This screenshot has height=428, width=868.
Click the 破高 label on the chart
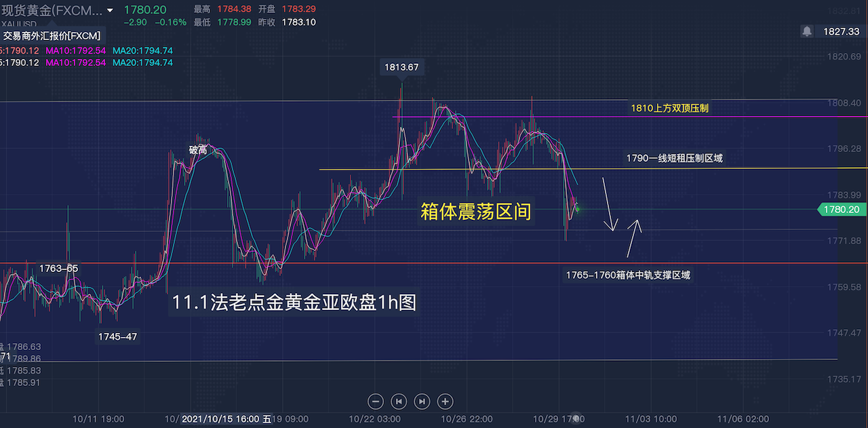pos(197,150)
